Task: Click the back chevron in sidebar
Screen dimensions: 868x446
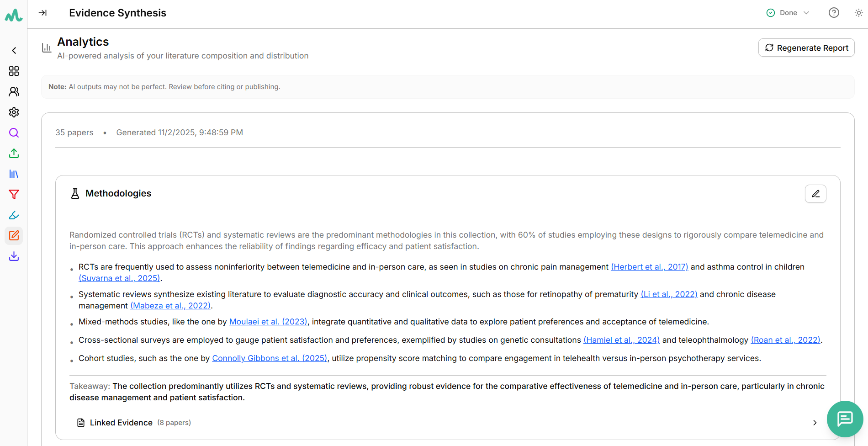Action: point(14,51)
